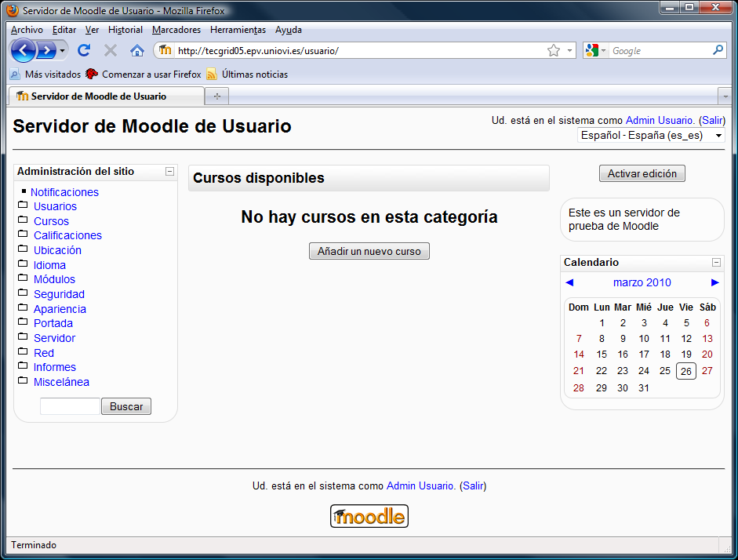The width and height of the screenshot is (738, 560).
Task: Open the marzo 2010 calendar link
Action: [642, 282]
